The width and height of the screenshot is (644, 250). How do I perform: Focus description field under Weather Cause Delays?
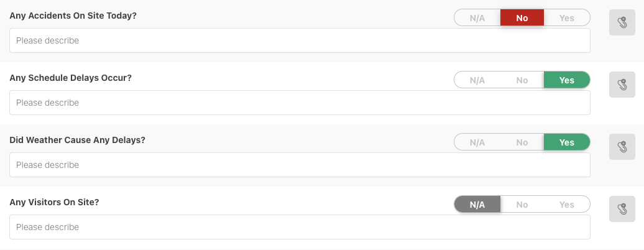pos(300,165)
